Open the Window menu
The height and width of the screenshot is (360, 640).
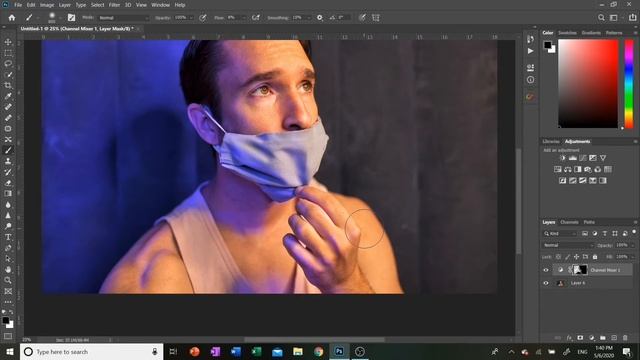(x=160, y=5)
